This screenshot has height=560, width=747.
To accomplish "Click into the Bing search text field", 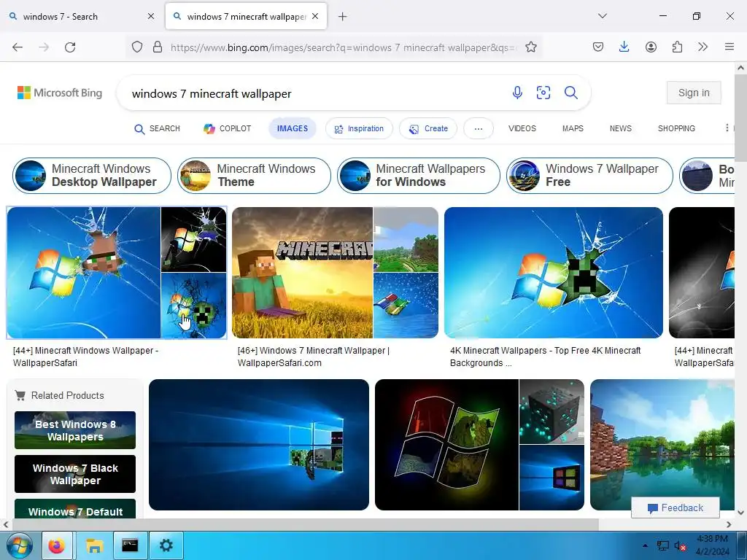I will [x=314, y=93].
